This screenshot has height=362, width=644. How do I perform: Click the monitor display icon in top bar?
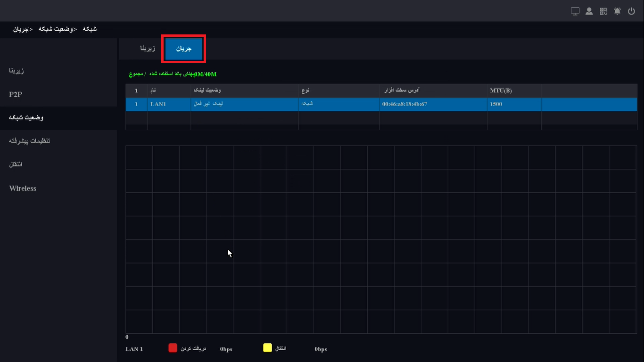click(x=575, y=11)
